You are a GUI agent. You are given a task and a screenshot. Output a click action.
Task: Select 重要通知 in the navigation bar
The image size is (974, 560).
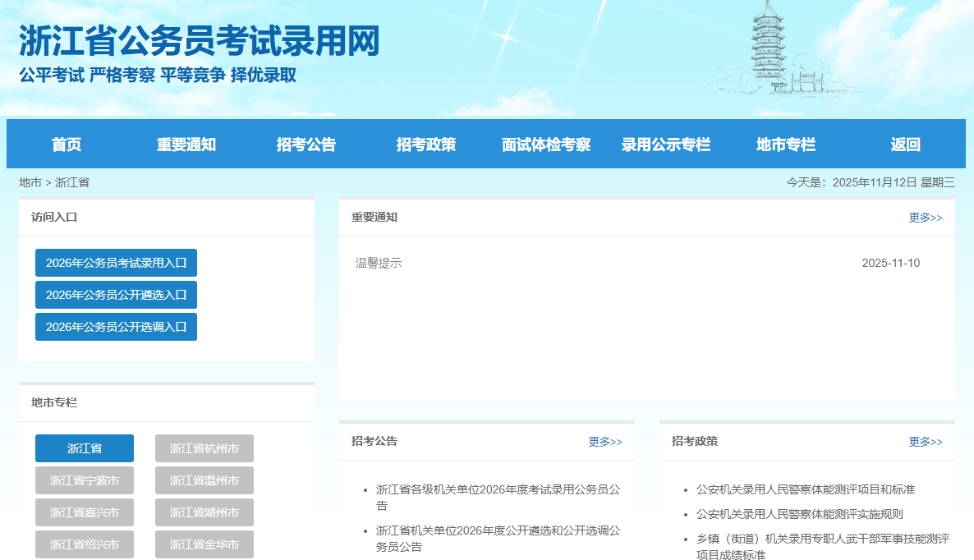186,145
